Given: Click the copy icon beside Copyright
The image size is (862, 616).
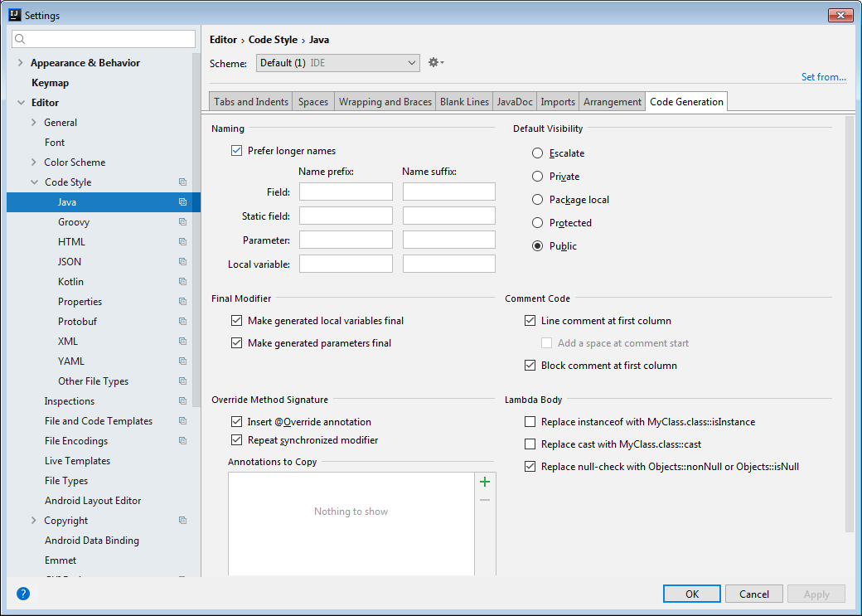Looking at the screenshot, I should click(182, 521).
